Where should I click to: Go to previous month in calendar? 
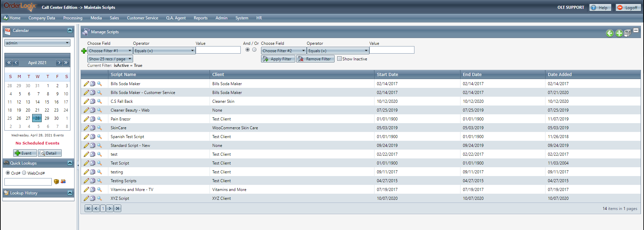[16, 63]
